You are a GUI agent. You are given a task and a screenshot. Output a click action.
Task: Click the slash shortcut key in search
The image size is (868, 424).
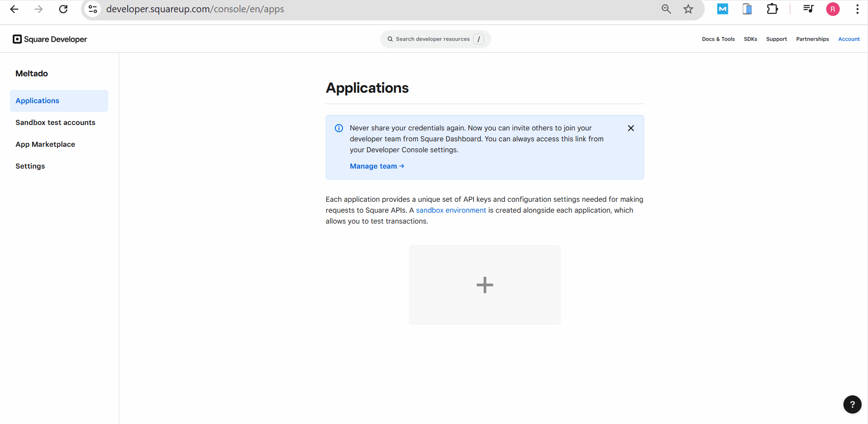click(479, 39)
